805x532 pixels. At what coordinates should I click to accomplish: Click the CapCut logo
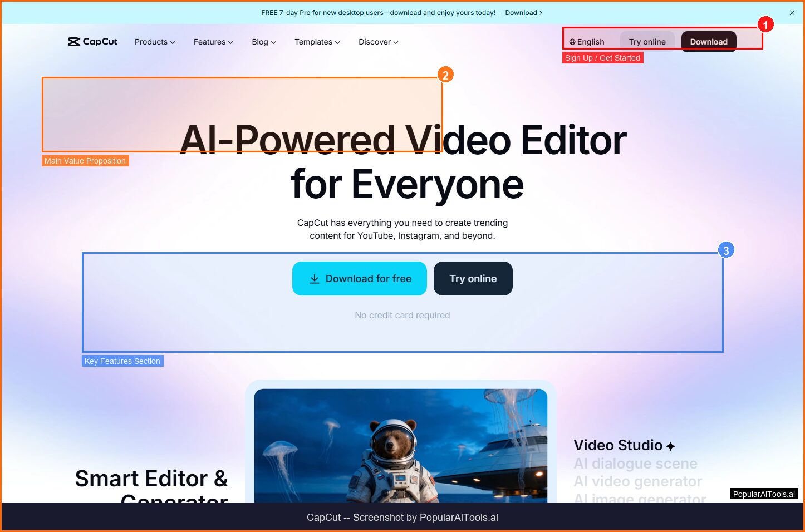[92, 41]
